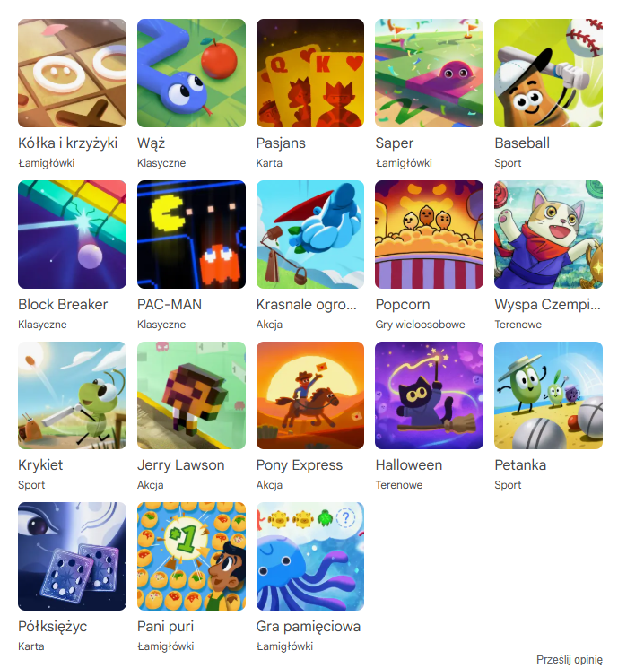This screenshot has height=668, width=644.
Task: Open the Pasjans card game icon
Action: pyautogui.click(x=310, y=73)
